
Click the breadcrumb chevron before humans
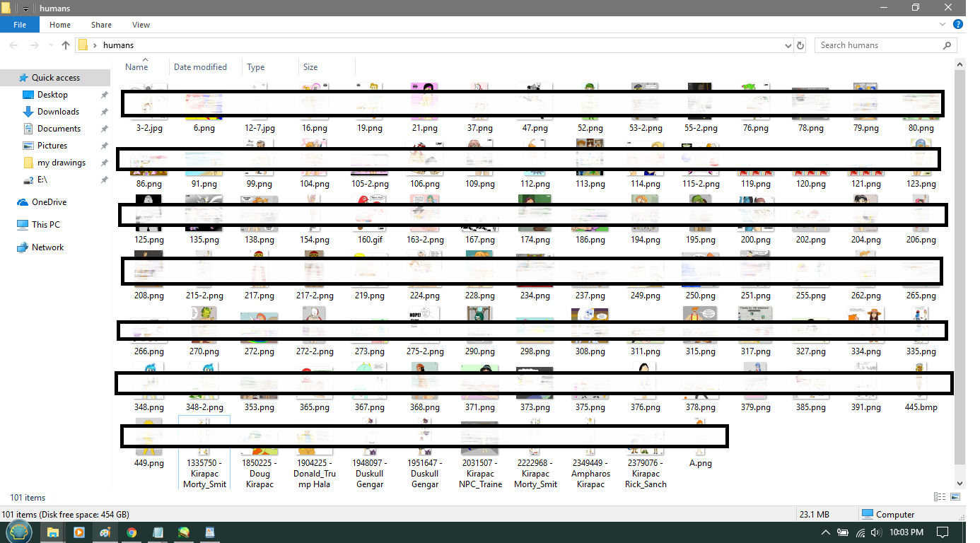coord(95,45)
